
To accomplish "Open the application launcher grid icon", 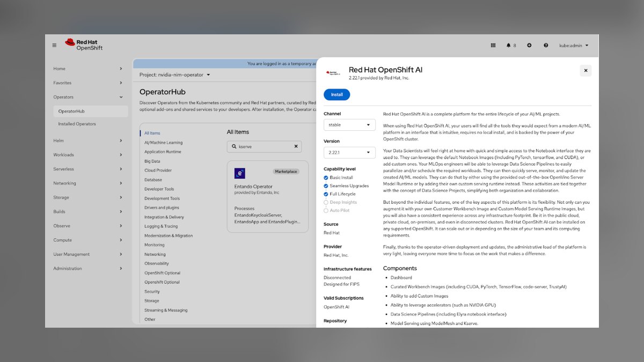I will click(x=493, y=46).
